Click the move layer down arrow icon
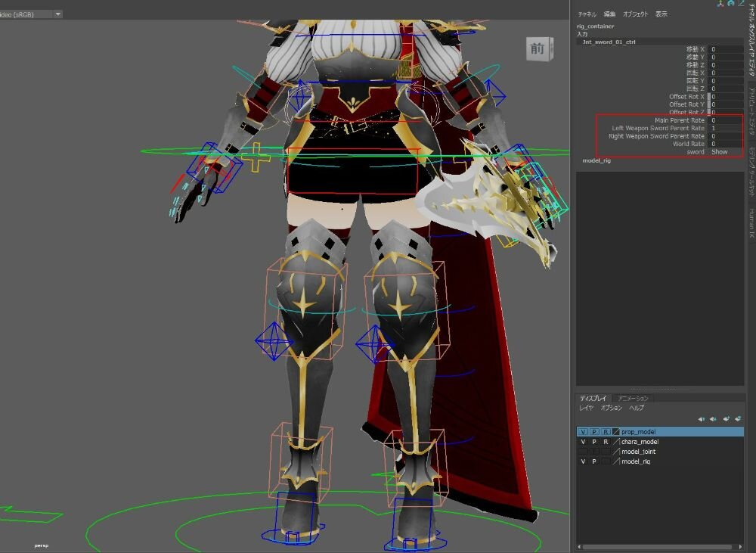The width and height of the screenshot is (756, 553). (713, 418)
